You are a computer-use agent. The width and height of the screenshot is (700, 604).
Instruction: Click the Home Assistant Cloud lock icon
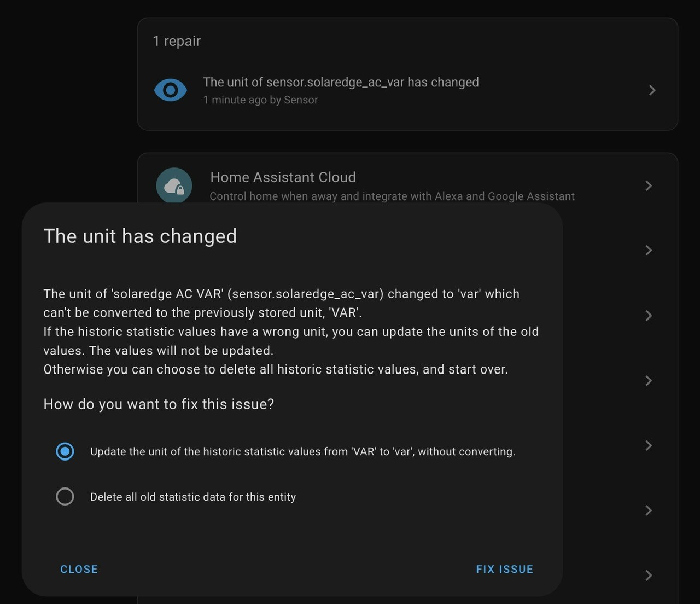point(174,185)
